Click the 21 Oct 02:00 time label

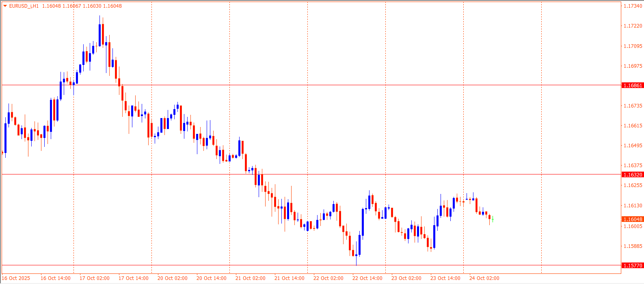pyautogui.click(x=250, y=278)
